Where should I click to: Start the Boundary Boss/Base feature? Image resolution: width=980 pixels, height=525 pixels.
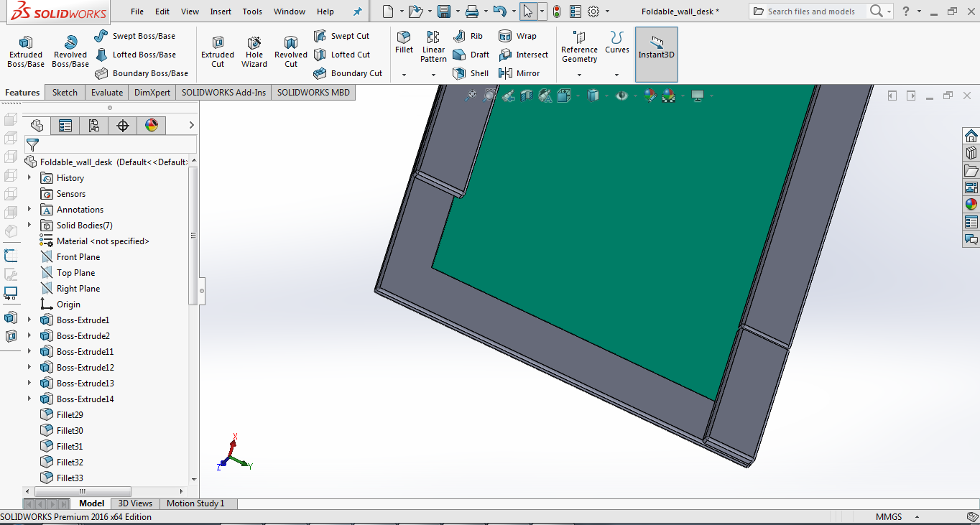coord(142,73)
